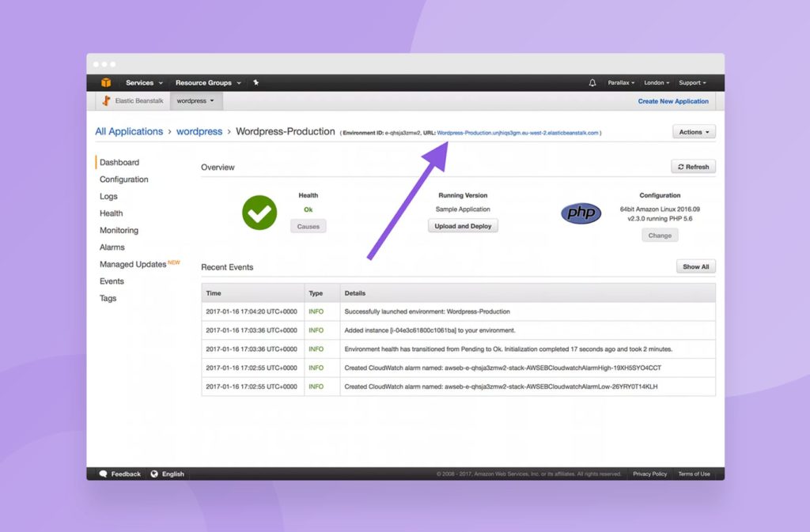Screen dimensions: 810x532
Task: Click Show All recent events
Action: (x=696, y=266)
